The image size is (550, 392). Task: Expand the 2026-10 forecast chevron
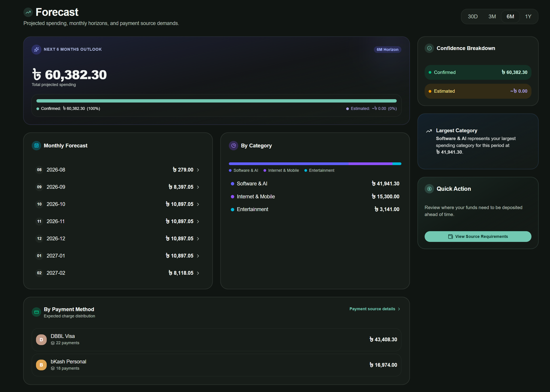point(198,204)
